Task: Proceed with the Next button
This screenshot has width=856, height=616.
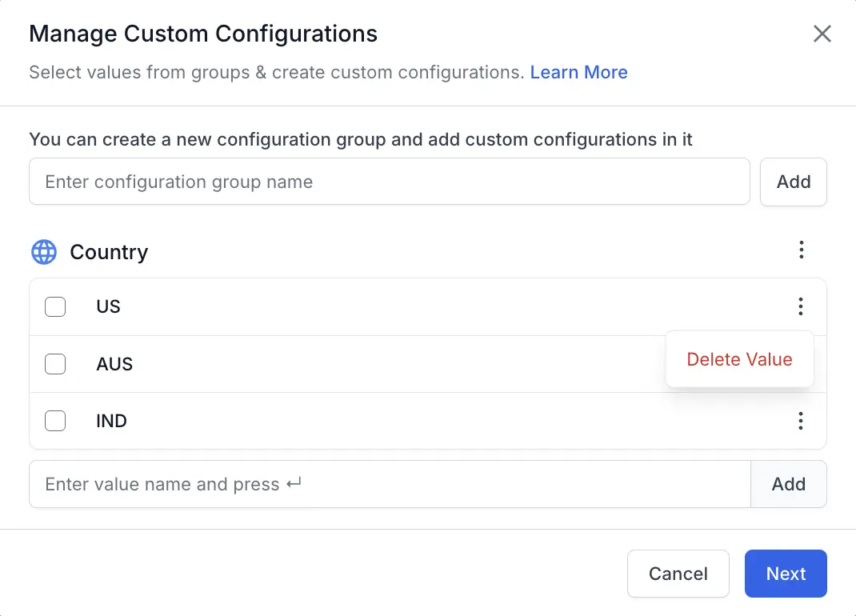Action: tap(786, 574)
